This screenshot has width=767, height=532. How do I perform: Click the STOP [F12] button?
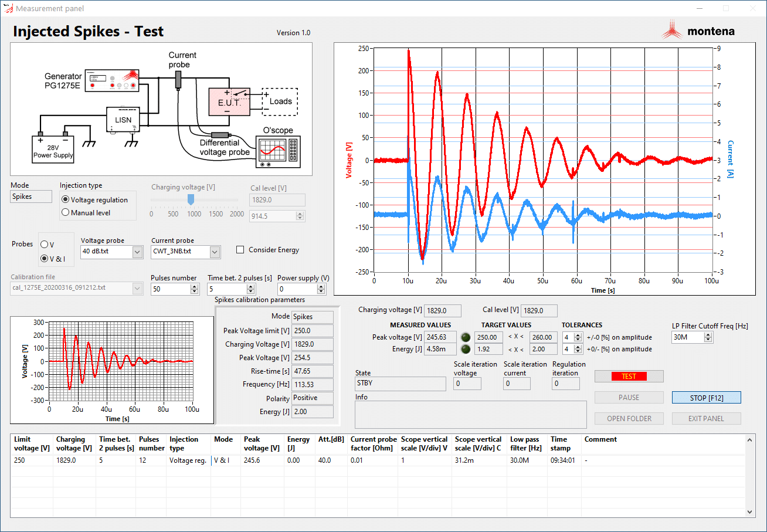706,397
